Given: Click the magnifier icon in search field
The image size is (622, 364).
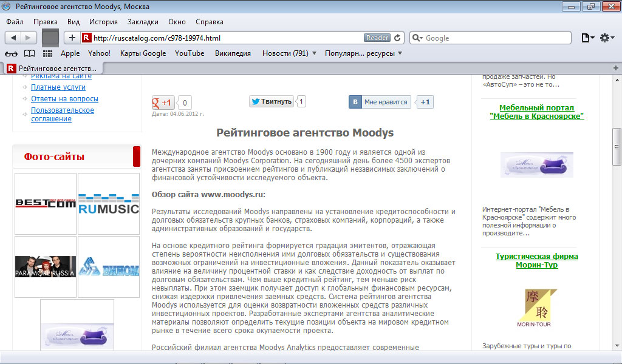Looking at the screenshot, I should click(x=417, y=38).
